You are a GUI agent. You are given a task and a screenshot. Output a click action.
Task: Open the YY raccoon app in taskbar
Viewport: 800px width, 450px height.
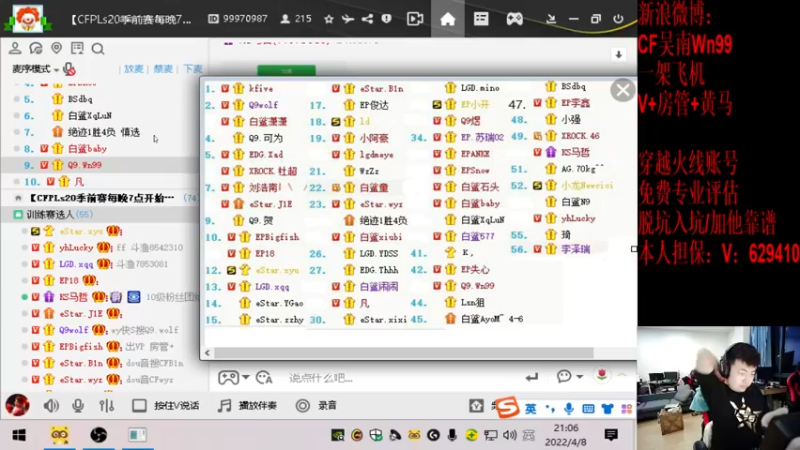(60, 435)
